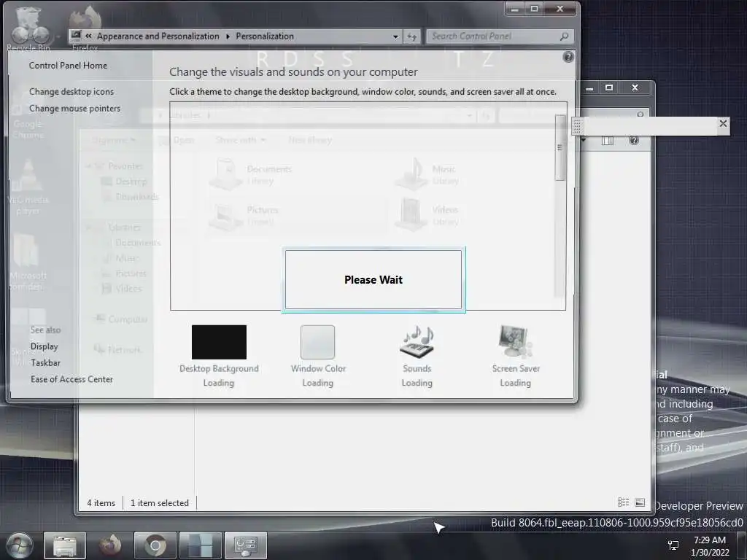Screen dimensions: 747x560
Task: Switch Libraries window to large icons view
Action: (x=640, y=502)
